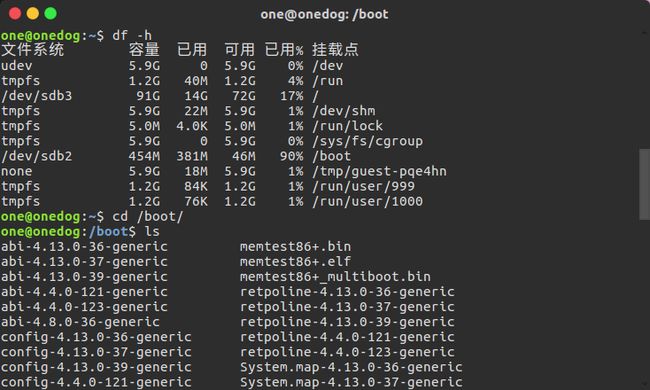Click abi-4.4.0-121-generic in the listing
Screen dimensions: 650x390
pyautogui.click(x=84, y=292)
